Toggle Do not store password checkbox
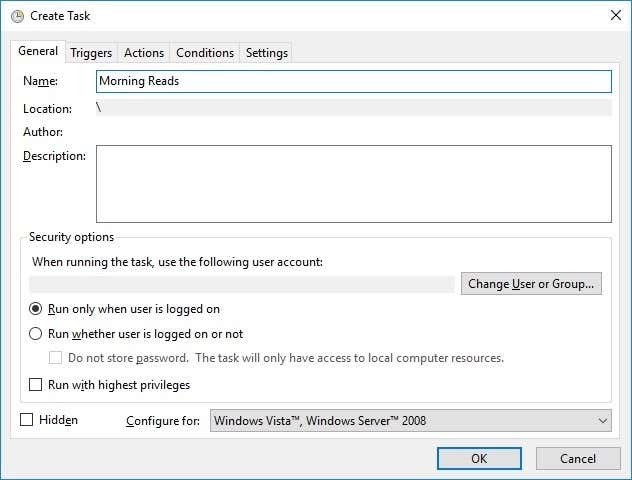Viewport: 632px width, 480px height. 55,358
